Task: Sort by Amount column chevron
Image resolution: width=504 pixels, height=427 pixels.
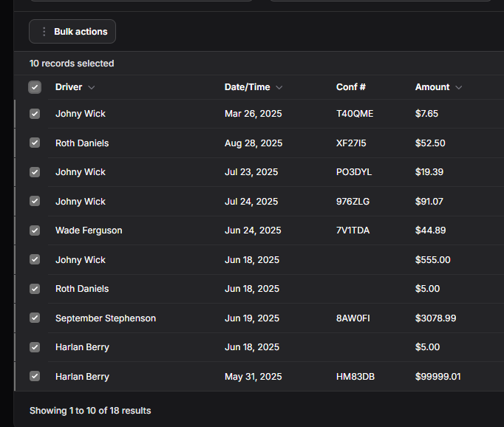Action: pos(459,87)
